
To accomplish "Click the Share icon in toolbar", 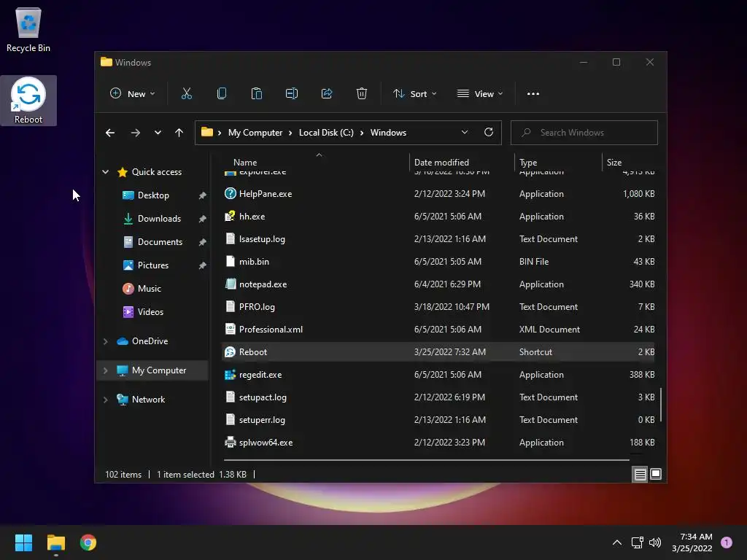I will tap(327, 93).
